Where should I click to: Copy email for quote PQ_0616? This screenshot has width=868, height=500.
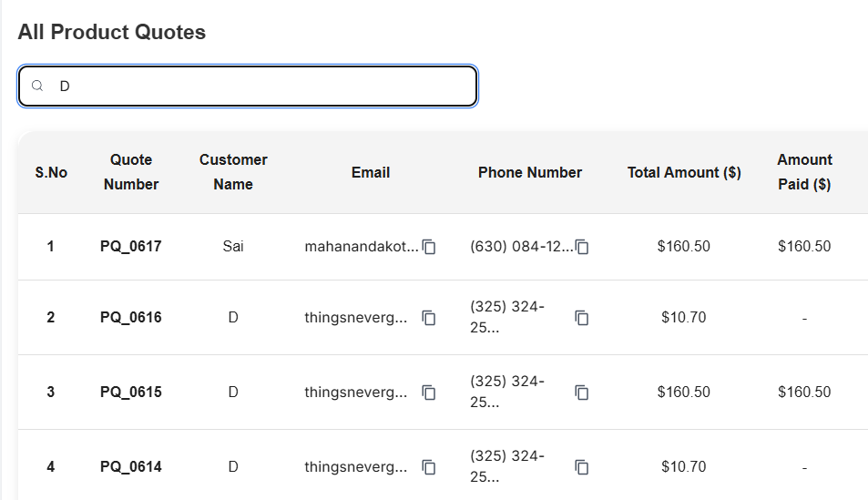[x=429, y=318]
